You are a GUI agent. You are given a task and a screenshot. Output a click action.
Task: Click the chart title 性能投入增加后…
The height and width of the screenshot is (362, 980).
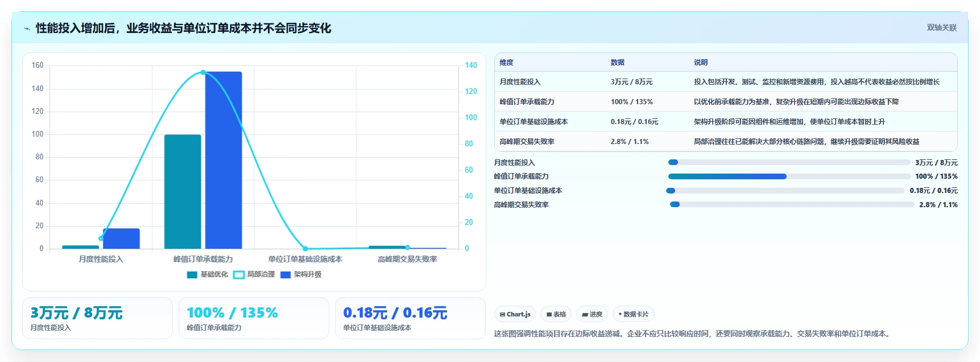coord(183,28)
